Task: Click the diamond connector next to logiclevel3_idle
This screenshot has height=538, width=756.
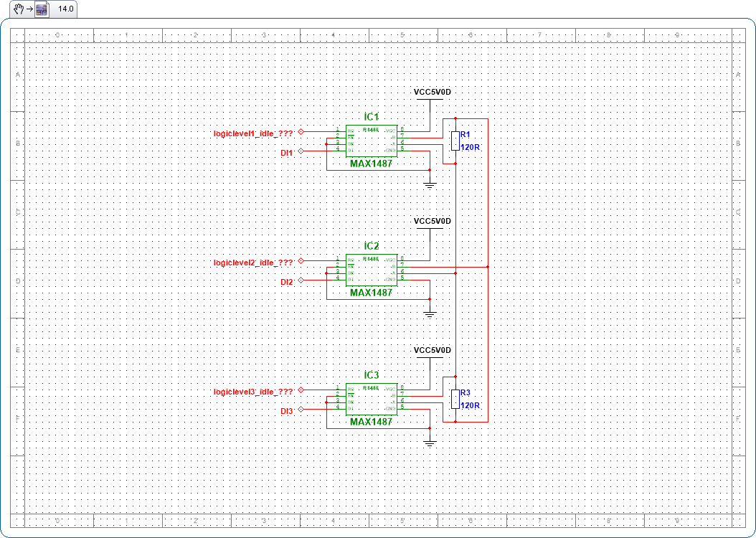Action: click(301, 390)
